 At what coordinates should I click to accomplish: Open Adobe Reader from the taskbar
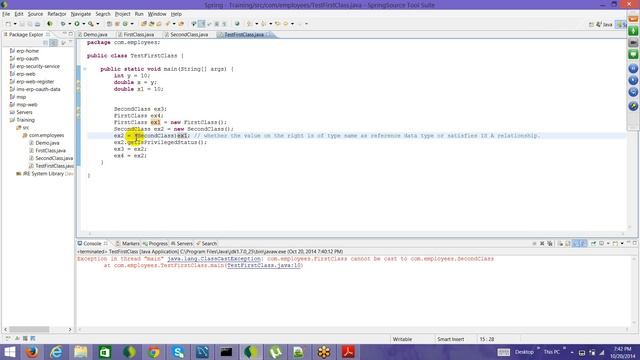tap(348, 352)
